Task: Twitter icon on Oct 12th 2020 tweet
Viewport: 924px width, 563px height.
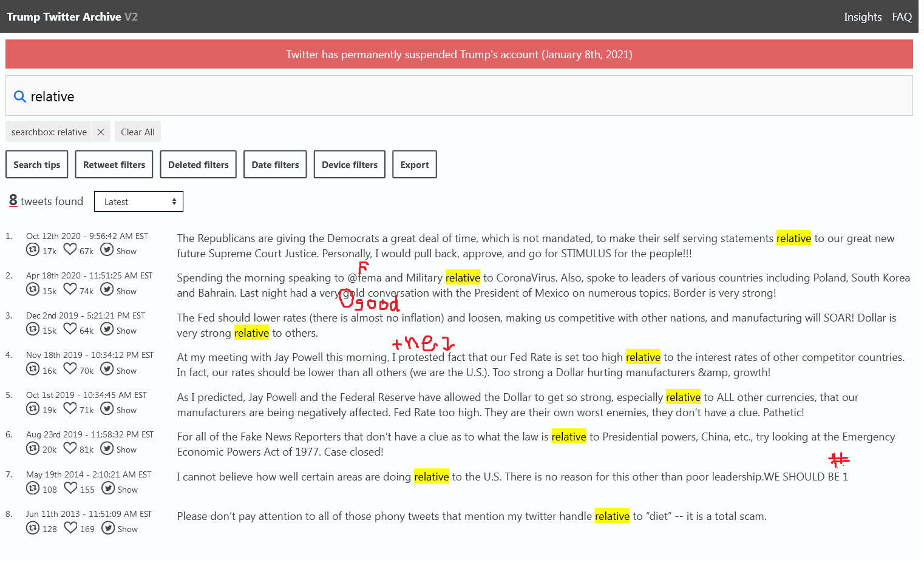Action: 107,249
